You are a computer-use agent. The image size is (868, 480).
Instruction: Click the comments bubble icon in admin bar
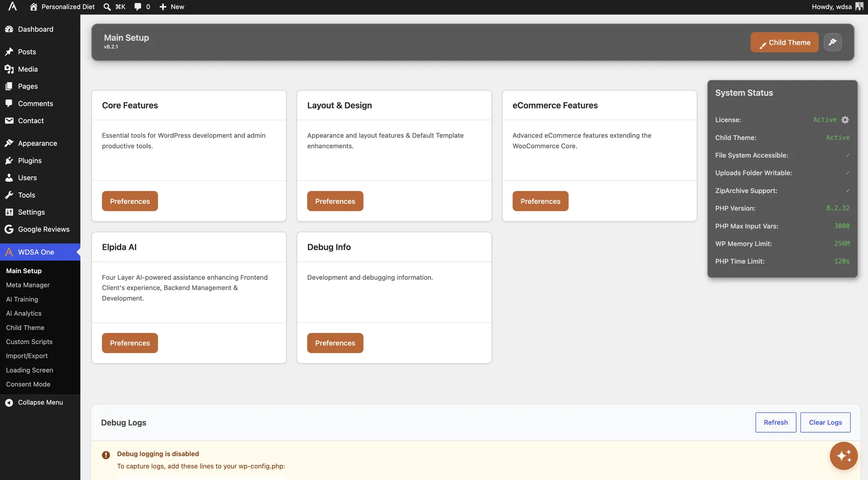pyautogui.click(x=138, y=7)
